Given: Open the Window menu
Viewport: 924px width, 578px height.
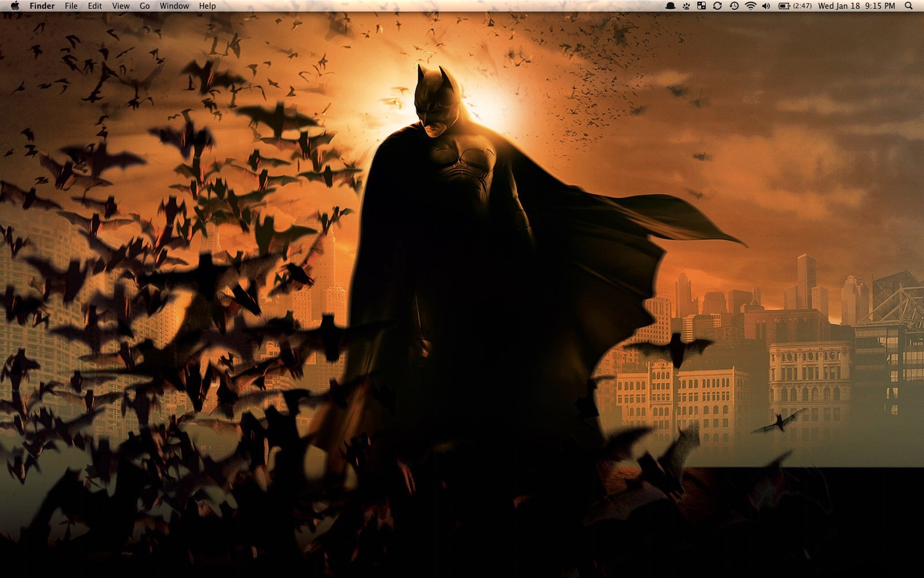Looking at the screenshot, I should pyautogui.click(x=174, y=6).
